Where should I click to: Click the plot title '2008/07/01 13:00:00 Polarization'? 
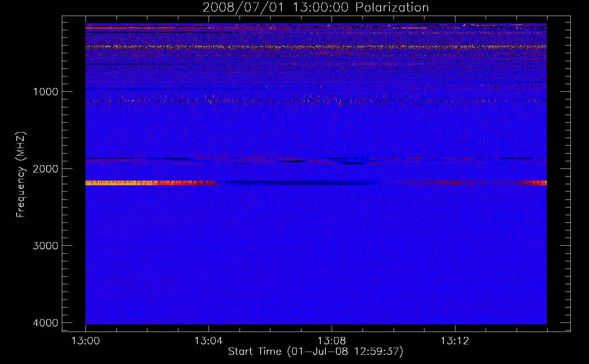[316, 7]
